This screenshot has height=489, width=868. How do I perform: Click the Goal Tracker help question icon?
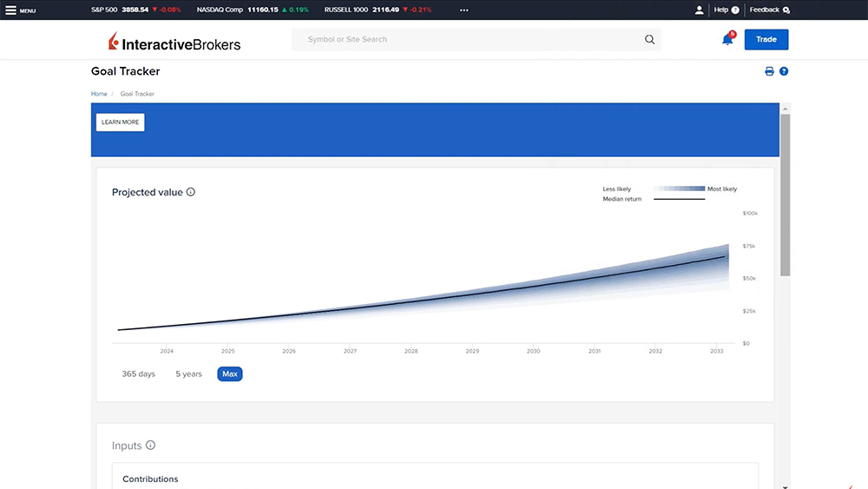tap(784, 71)
